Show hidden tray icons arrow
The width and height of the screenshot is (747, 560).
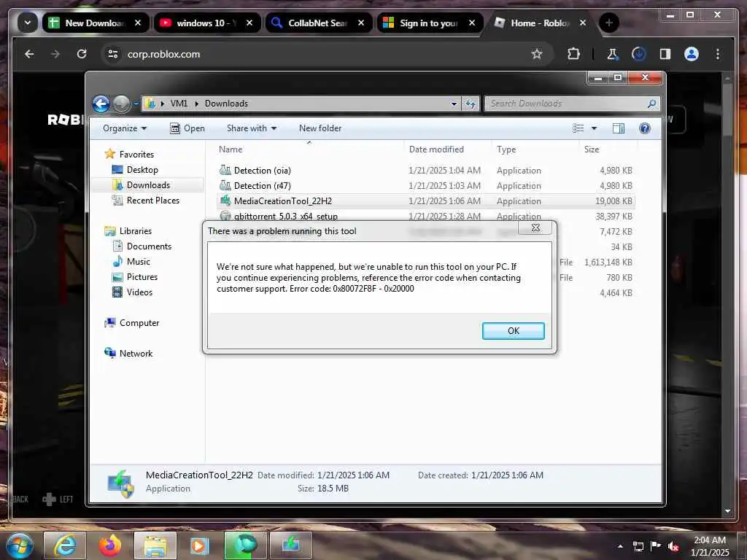click(x=620, y=546)
